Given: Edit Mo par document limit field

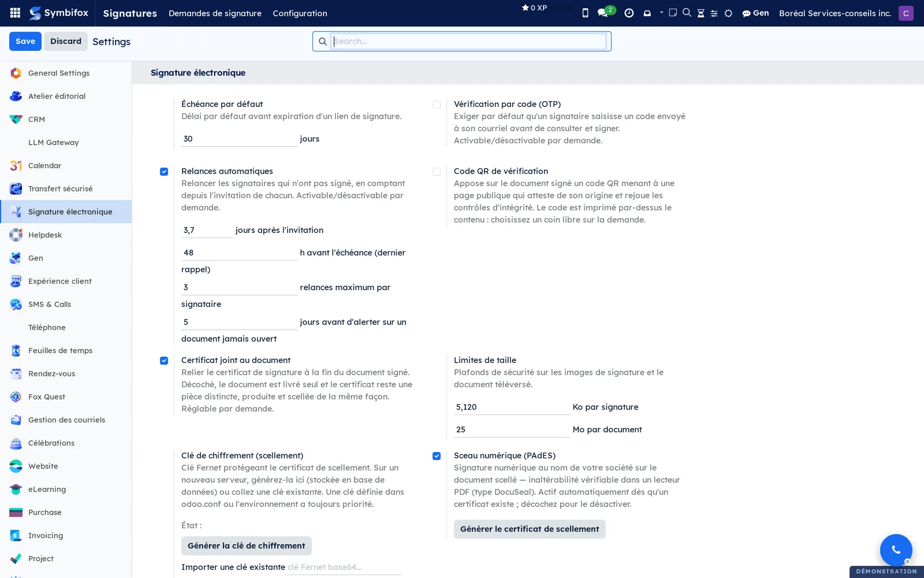Looking at the screenshot, I should pos(512,429).
